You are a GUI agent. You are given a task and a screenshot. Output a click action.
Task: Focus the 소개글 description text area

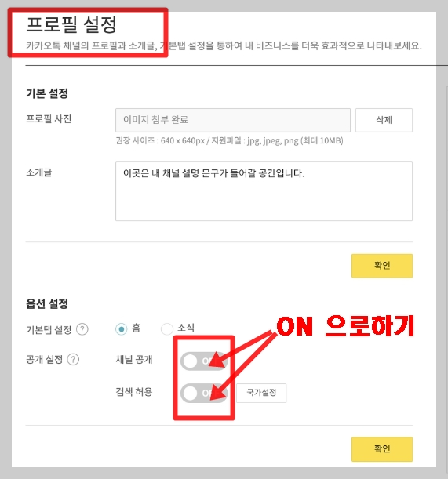click(x=264, y=191)
